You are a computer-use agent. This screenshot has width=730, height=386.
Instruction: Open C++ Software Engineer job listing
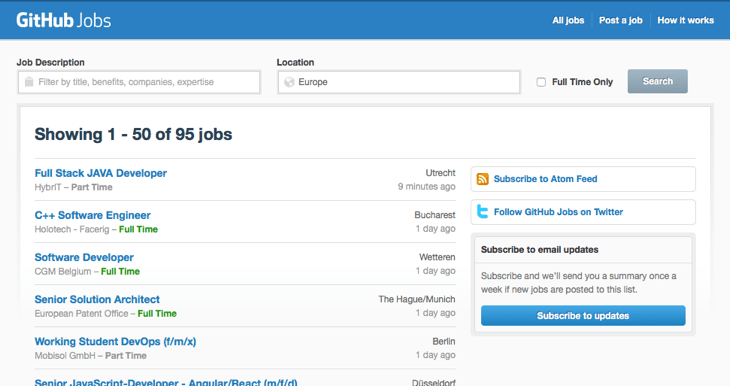[93, 215]
